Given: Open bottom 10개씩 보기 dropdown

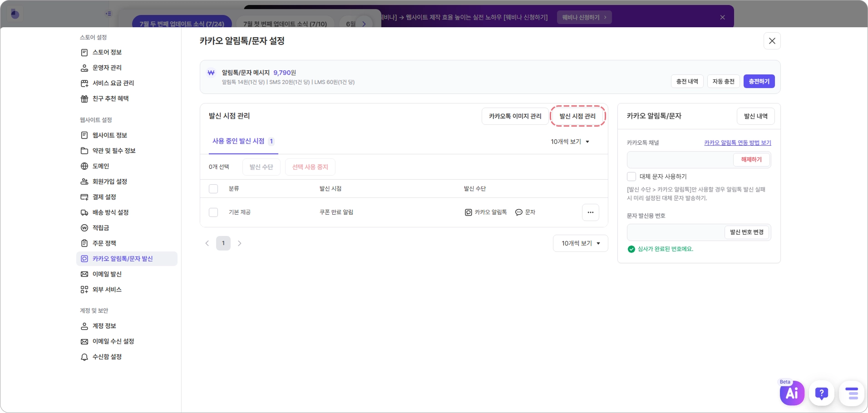Looking at the screenshot, I should pyautogui.click(x=580, y=243).
